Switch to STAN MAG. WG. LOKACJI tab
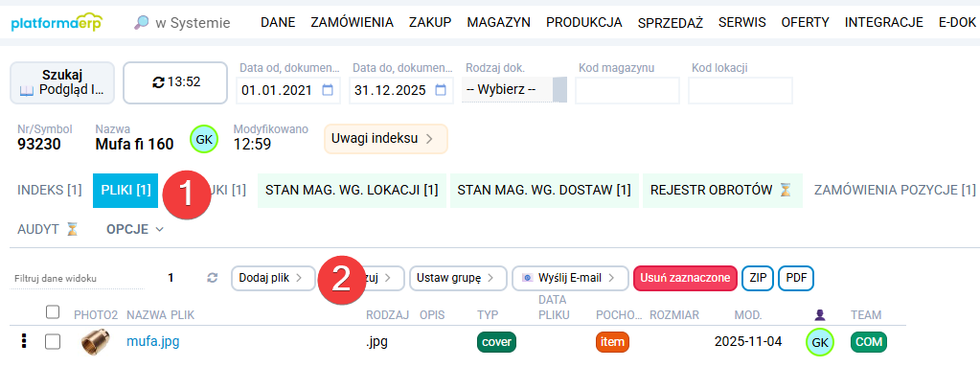Screen dimensions: 980x367 (352, 190)
